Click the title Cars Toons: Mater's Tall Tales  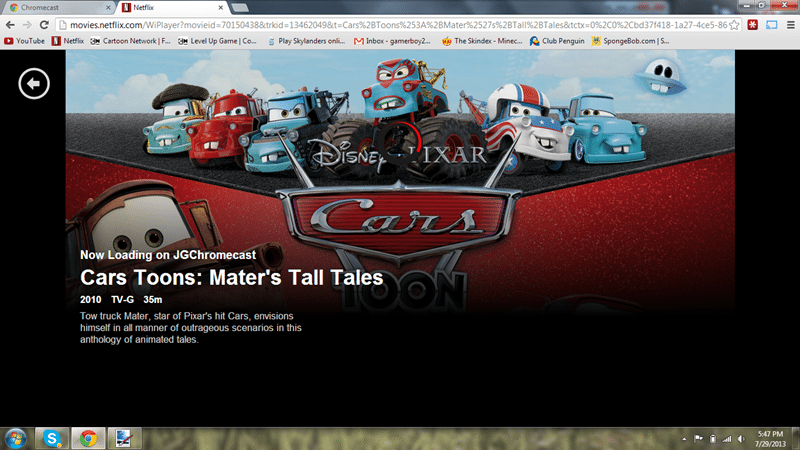pyautogui.click(x=232, y=278)
